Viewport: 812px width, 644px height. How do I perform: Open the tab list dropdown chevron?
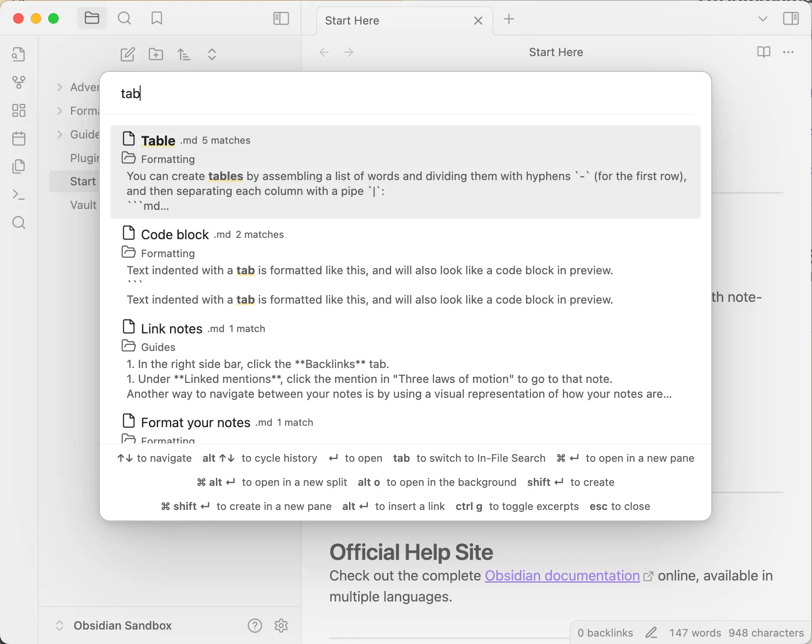point(763,19)
